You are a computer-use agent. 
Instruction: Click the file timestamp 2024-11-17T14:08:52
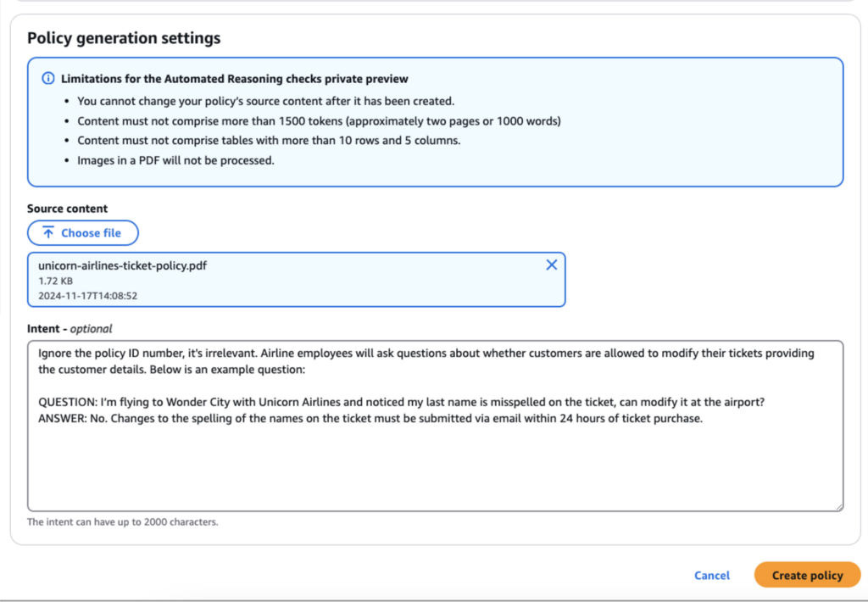point(87,296)
